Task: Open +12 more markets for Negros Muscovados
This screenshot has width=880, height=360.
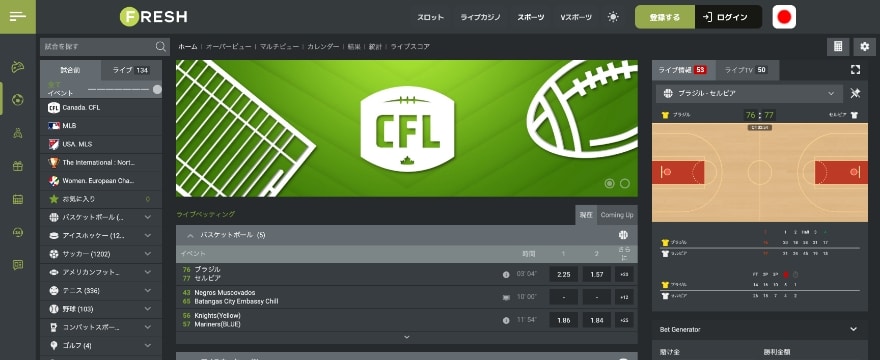Action: click(x=624, y=298)
